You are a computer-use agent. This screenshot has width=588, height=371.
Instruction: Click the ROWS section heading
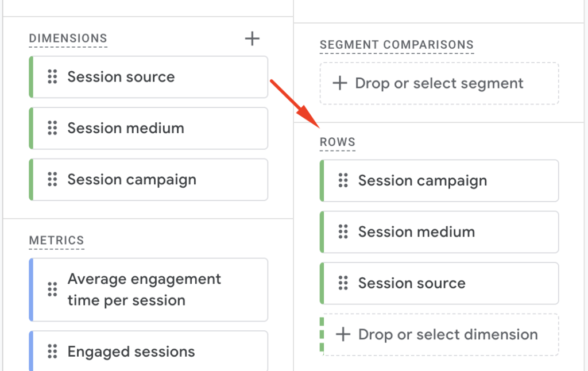tap(338, 142)
